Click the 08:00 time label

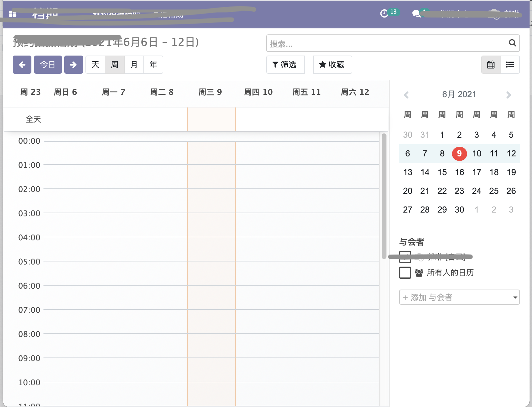tap(29, 334)
